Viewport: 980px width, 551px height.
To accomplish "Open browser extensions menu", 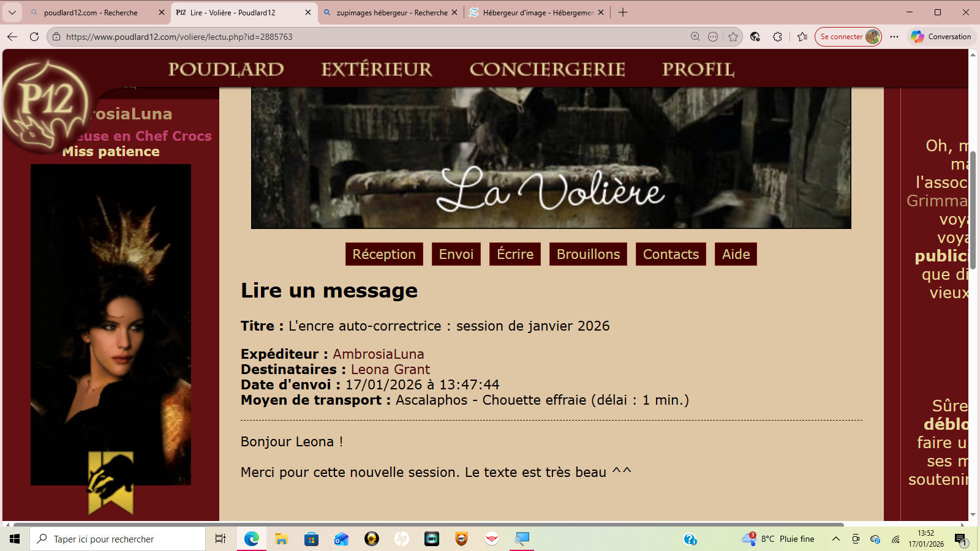I will pyautogui.click(x=777, y=37).
